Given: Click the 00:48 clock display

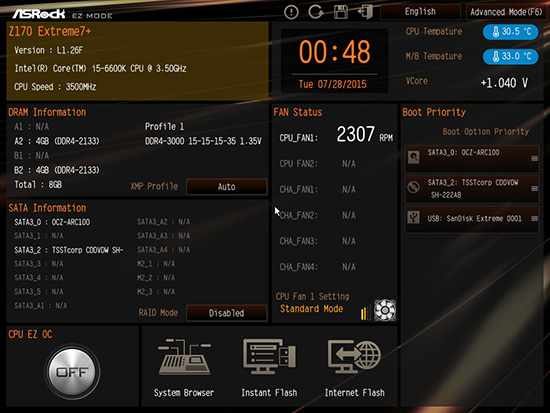Looking at the screenshot, I should 335,52.
